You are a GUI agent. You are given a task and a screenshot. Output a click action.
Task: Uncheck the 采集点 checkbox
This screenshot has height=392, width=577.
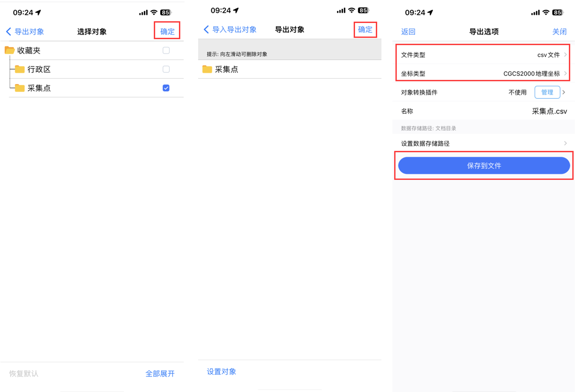pos(166,88)
